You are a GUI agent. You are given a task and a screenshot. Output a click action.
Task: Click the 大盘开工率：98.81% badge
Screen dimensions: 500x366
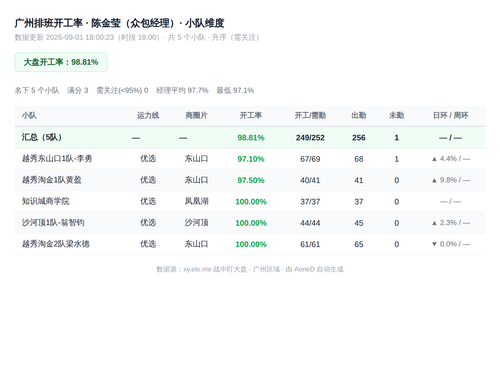61,62
